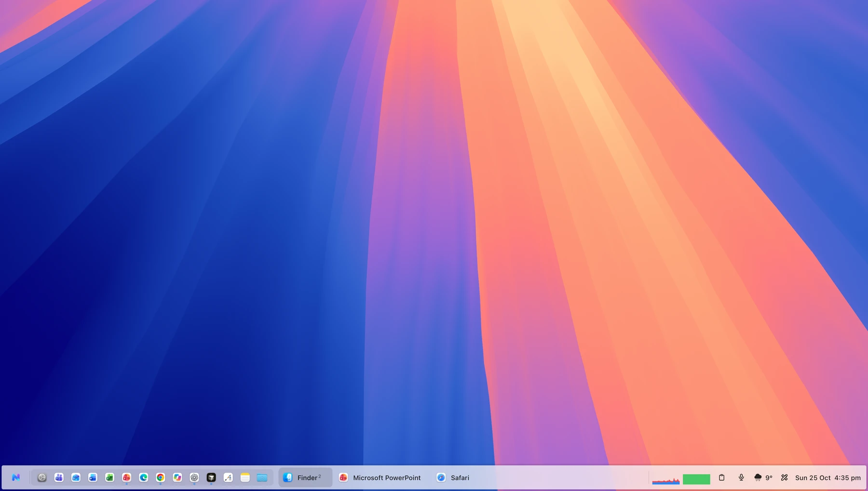Open the blue N launcher menu icon

point(16,478)
